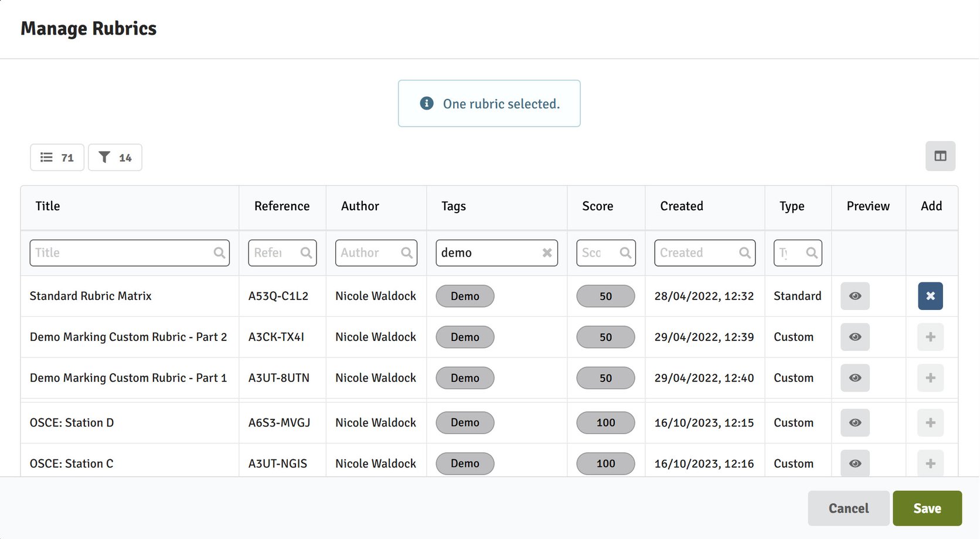Click the Reference filter search icon
The height and width of the screenshot is (539, 980).
point(306,253)
